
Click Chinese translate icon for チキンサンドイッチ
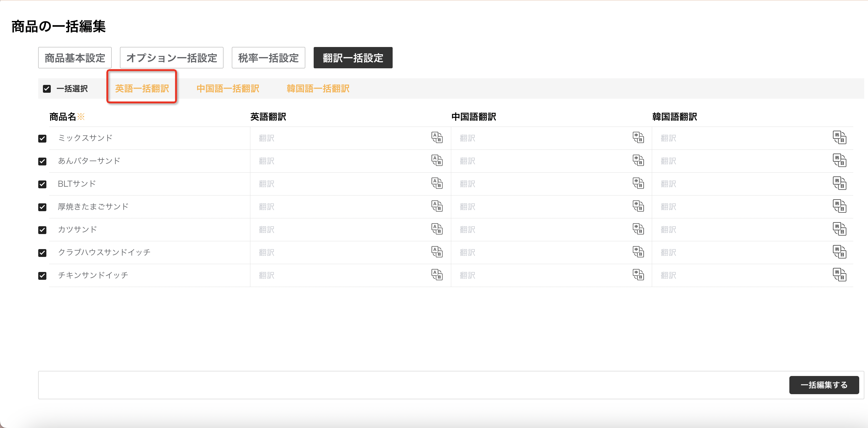tap(638, 275)
